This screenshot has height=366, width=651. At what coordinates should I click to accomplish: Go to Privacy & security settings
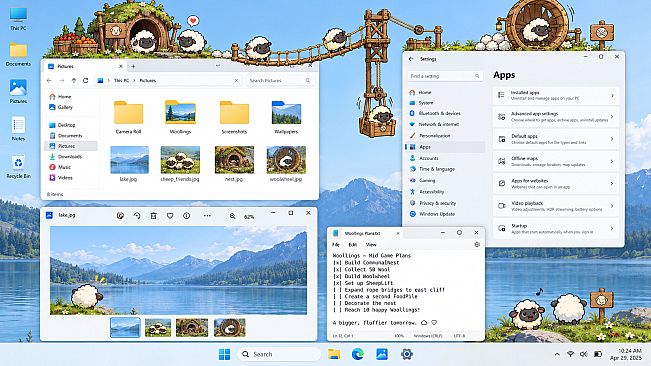438,203
